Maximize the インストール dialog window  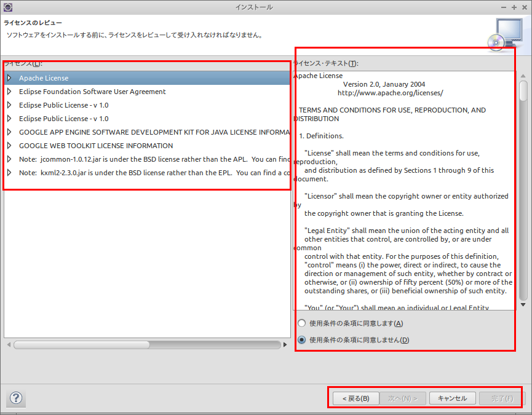[x=514, y=7]
